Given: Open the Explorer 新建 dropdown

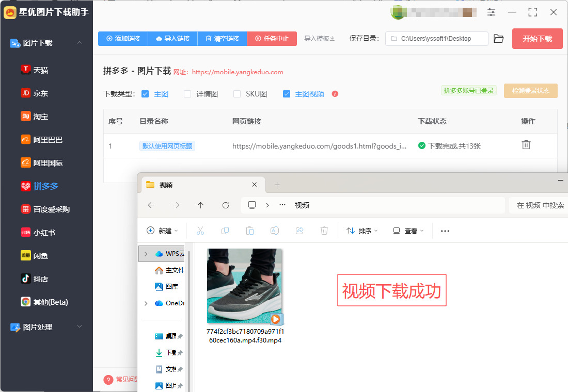Looking at the screenshot, I should tap(162, 231).
